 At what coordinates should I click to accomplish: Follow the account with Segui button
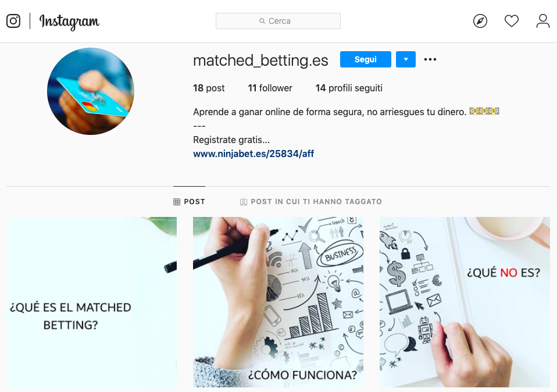click(x=366, y=59)
